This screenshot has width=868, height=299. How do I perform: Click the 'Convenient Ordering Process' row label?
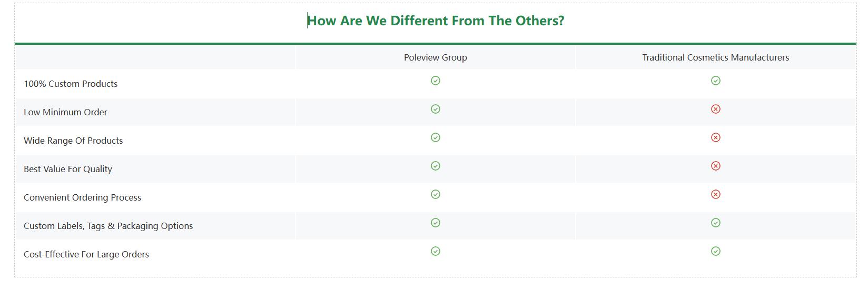82,197
